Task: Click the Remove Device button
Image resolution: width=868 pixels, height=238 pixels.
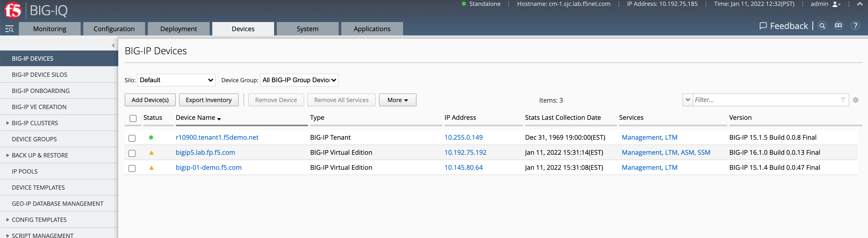Action: click(276, 100)
